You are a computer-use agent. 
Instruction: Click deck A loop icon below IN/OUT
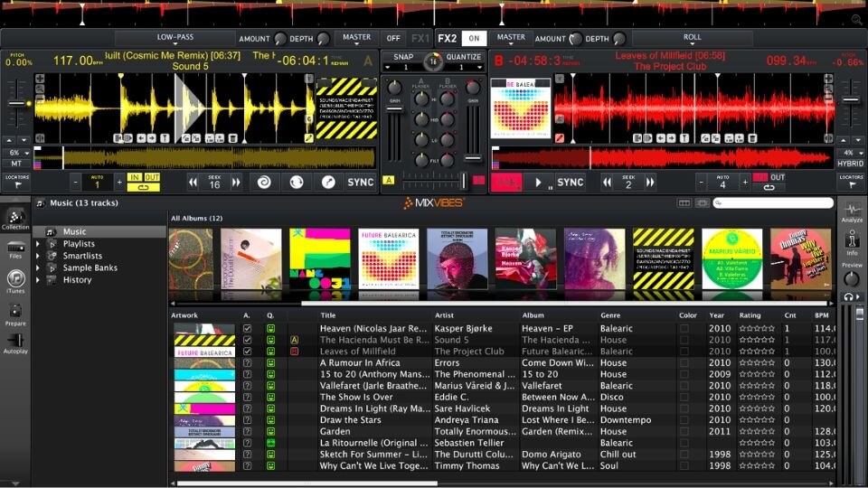[x=144, y=188]
